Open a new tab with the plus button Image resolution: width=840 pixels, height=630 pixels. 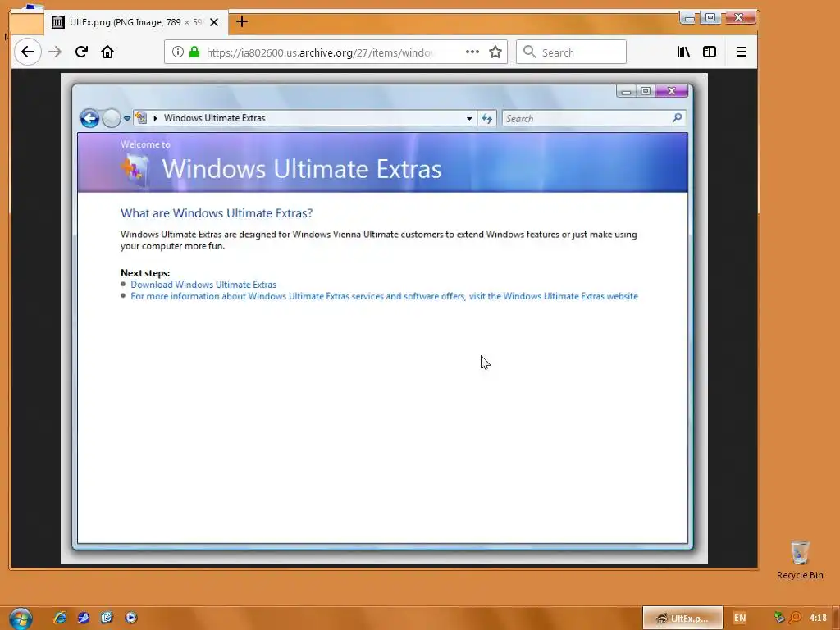tap(242, 21)
